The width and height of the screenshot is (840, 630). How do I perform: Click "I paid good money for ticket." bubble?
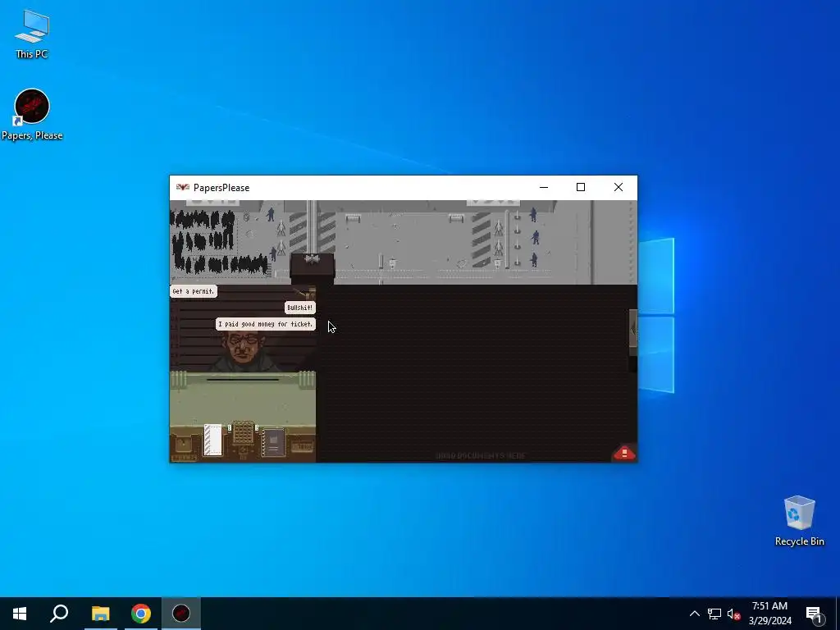pyautogui.click(x=266, y=324)
